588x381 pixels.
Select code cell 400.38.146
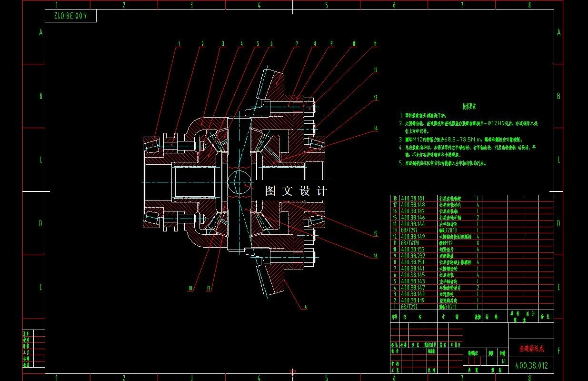click(413, 218)
